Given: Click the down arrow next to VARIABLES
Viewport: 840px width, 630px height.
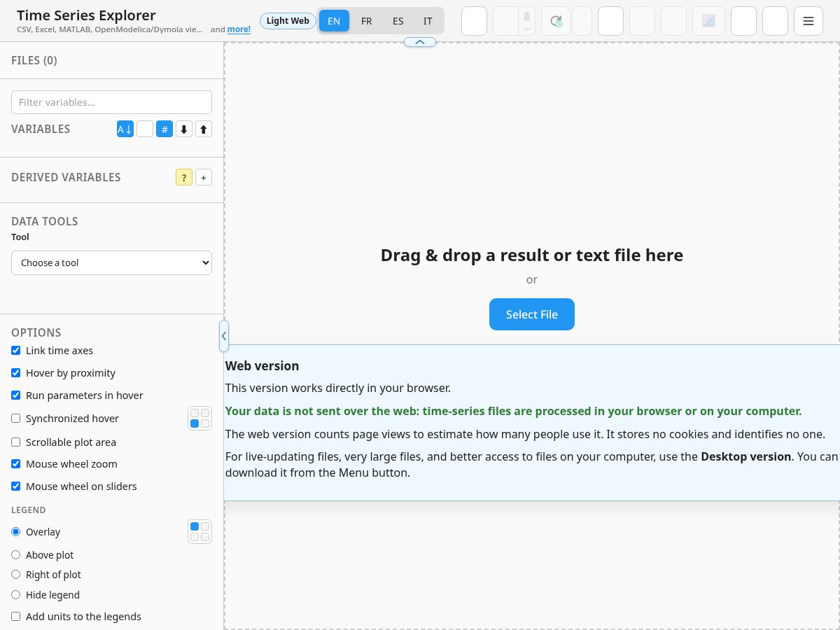Looking at the screenshot, I should [x=184, y=129].
